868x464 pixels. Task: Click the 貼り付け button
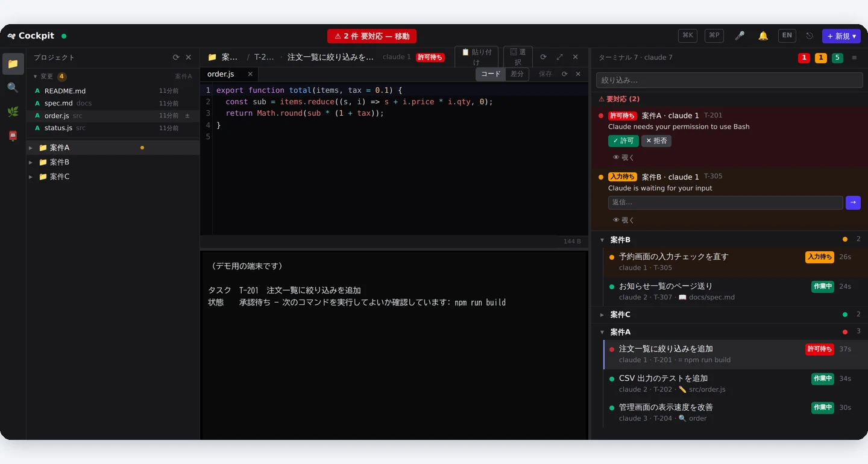point(476,57)
